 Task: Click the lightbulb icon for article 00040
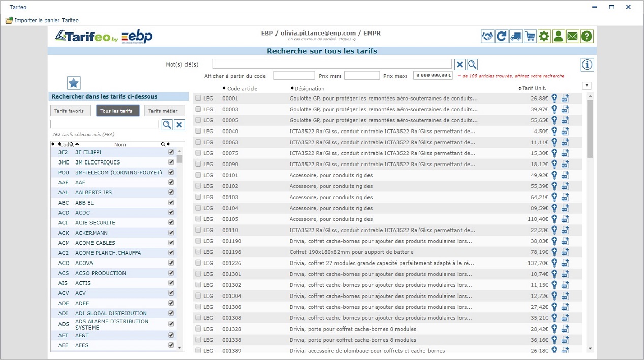555,132
